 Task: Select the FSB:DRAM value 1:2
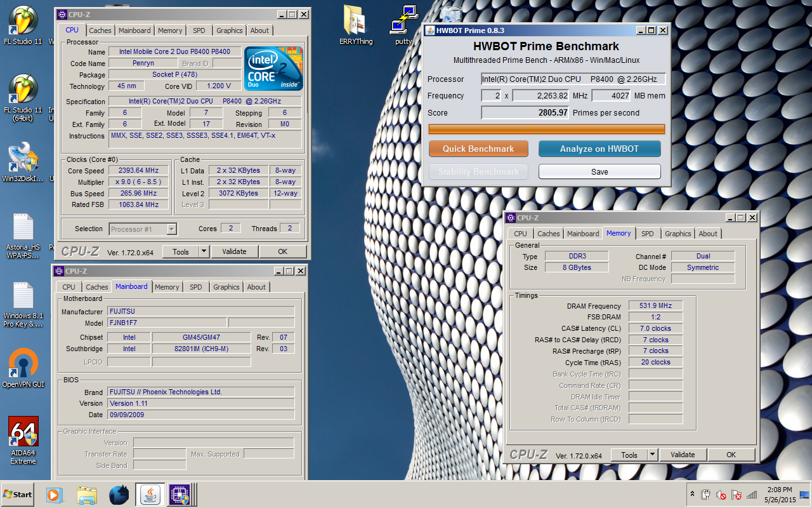pos(655,317)
